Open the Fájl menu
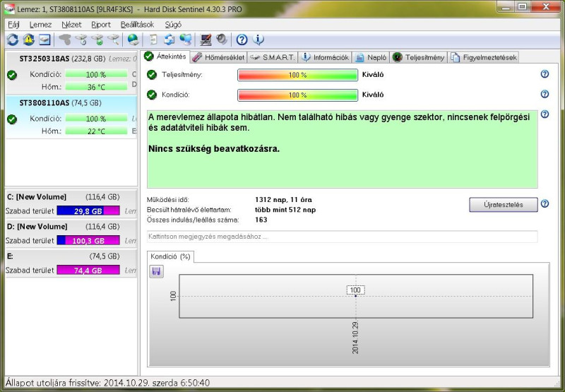565x392 pixels. click(x=13, y=25)
